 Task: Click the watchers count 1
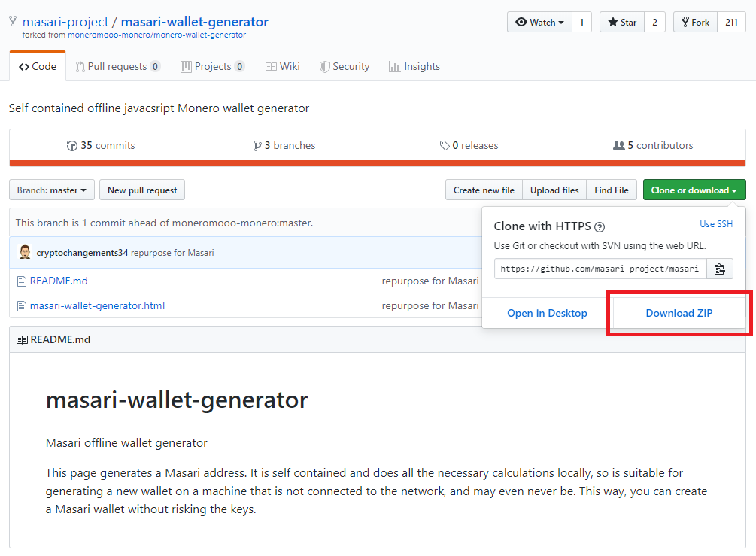582,22
